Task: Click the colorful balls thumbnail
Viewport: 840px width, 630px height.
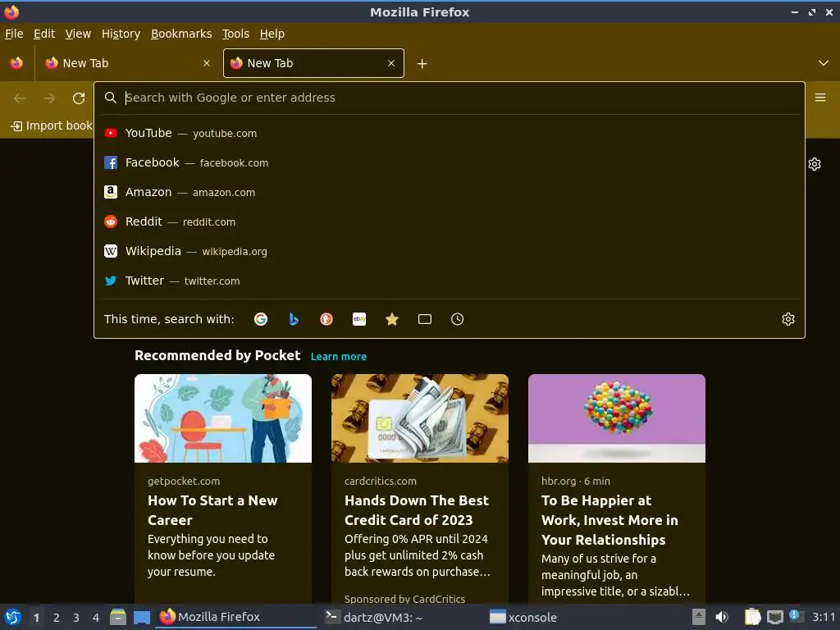Action: 617,418
